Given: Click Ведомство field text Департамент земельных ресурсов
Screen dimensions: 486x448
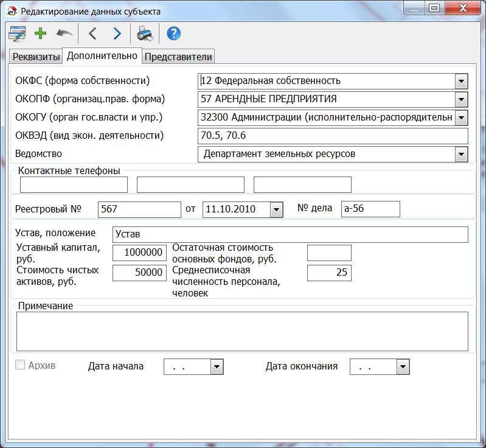Looking at the screenshot, I should (279, 154).
